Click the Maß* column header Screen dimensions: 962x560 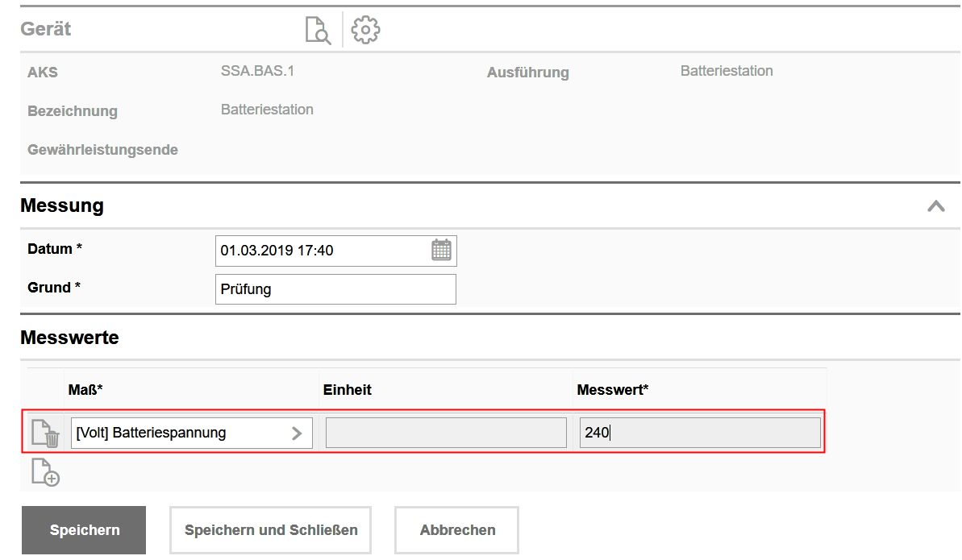(85, 390)
